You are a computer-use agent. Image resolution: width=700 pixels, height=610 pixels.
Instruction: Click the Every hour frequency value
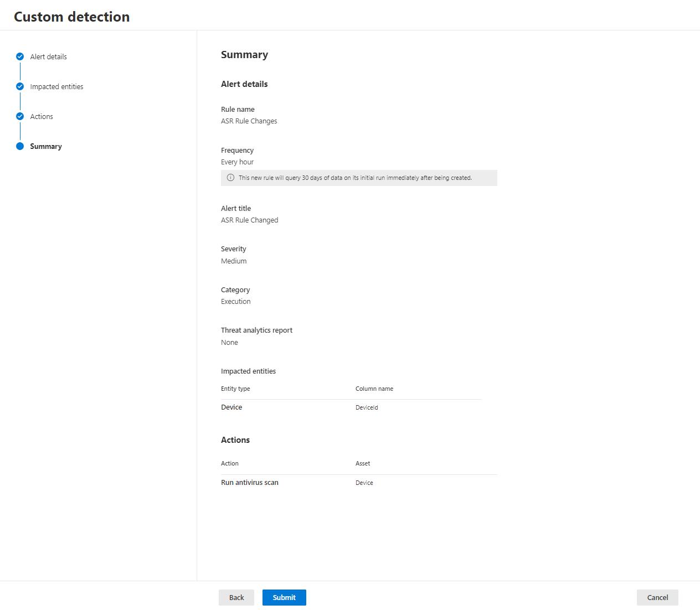click(x=237, y=162)
